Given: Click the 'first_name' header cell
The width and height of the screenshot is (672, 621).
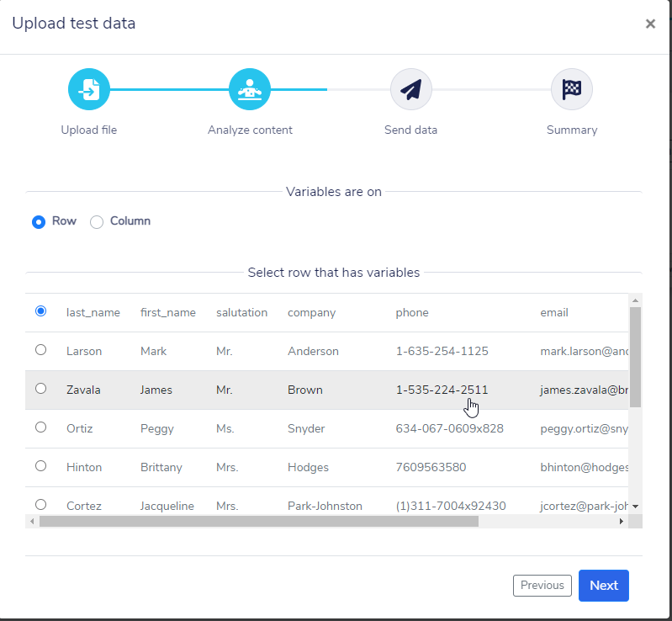Looking at the screenshot, I should tap(168, 313).
